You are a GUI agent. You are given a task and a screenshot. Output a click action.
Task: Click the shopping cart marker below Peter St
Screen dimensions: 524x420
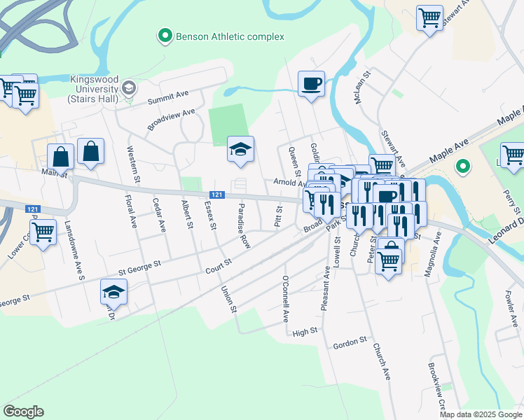(x=388, y=262)
